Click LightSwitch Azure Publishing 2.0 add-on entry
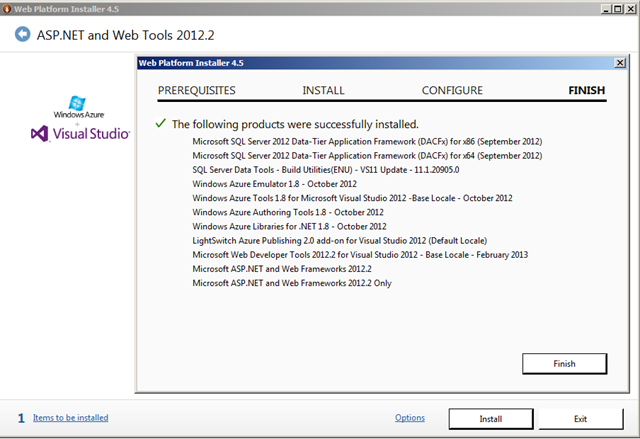640x439 pixels. coord(340,241)
